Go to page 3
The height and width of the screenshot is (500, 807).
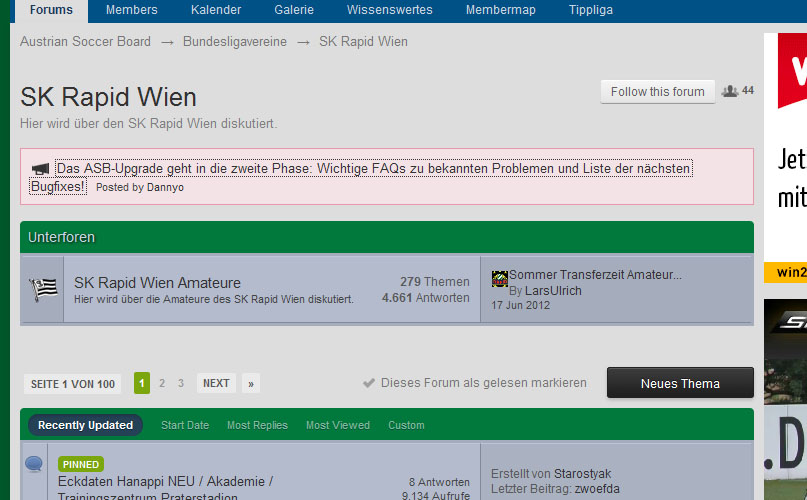click(181, 383)
